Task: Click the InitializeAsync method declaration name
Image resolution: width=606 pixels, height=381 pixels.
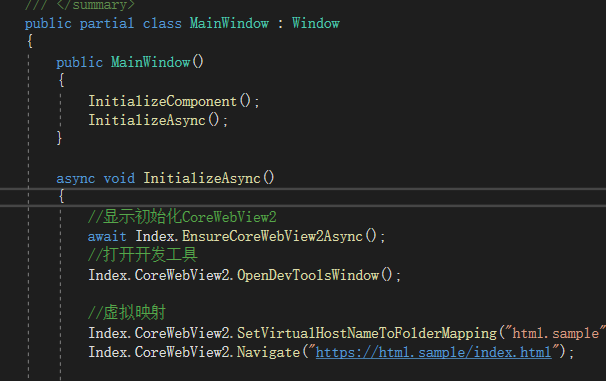Action: tap(201, 179)
